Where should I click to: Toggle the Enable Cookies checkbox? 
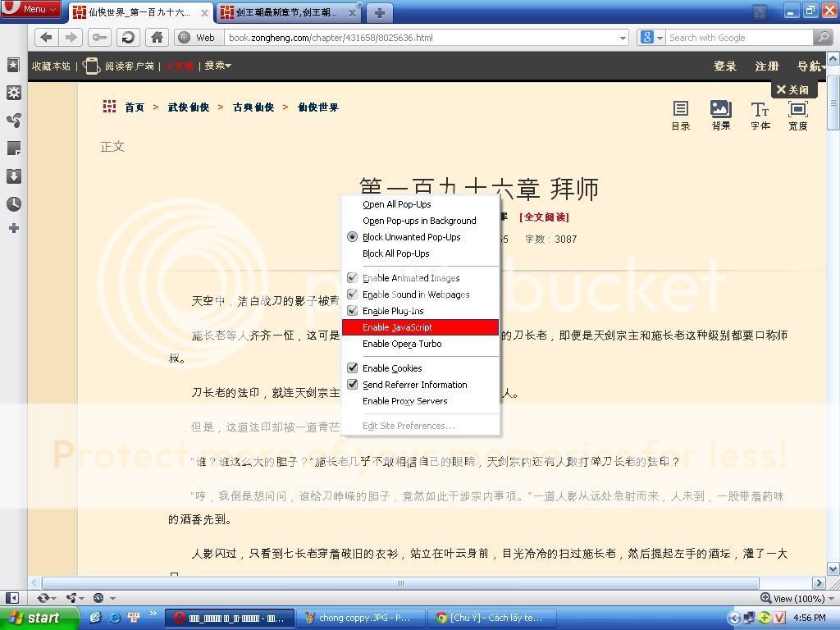353,368
